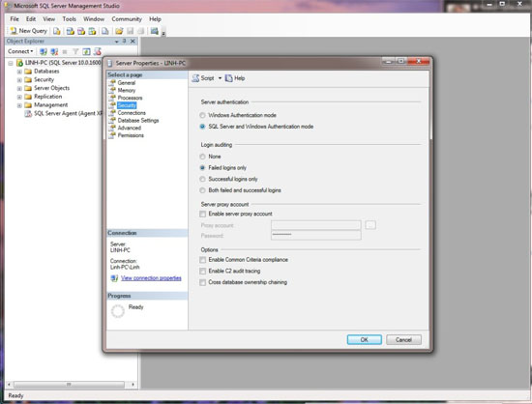Select the Database Settings page
Image resolution: width=532 pixels, height=404 pixels.
(x=138, y=120)
